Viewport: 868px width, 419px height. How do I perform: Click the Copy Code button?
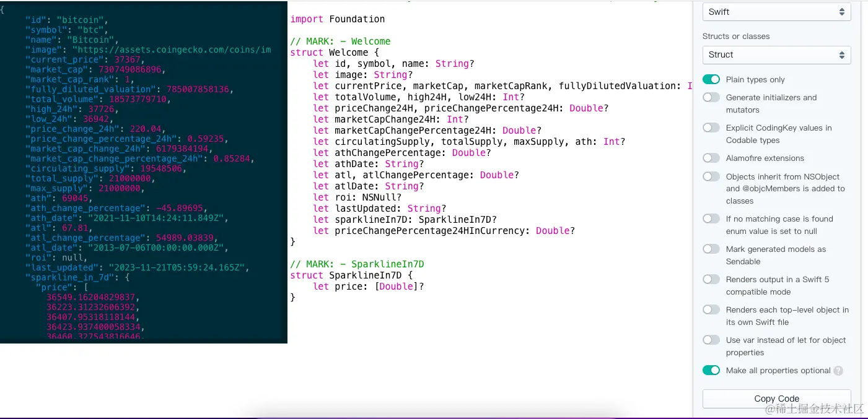(776, 399)
